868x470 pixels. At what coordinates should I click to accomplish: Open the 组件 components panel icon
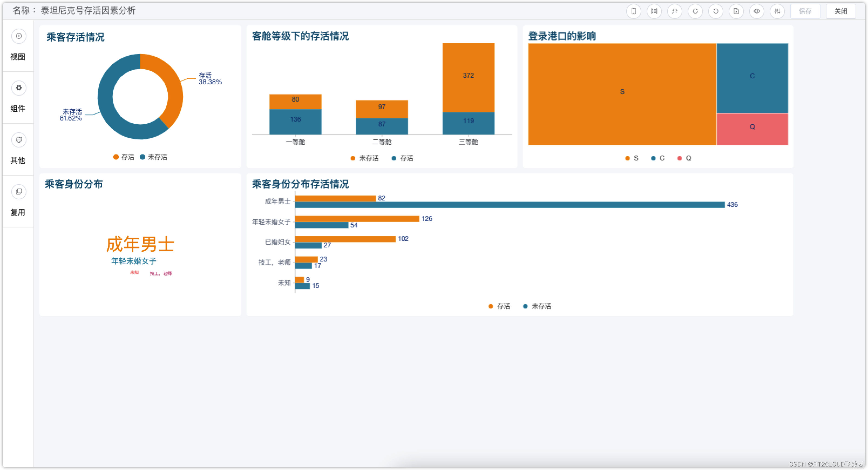pos(19,88)
